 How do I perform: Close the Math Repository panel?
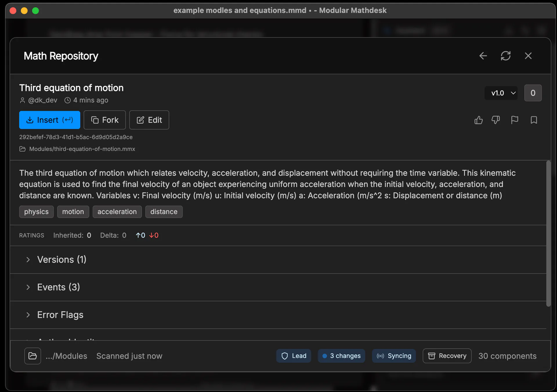[528, 56]
